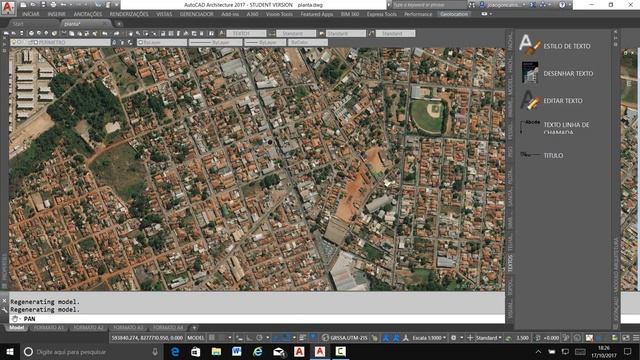Open the ByLayer color dropdown
This screenshot has width=640, height=360.
click(x=162, y=42)
